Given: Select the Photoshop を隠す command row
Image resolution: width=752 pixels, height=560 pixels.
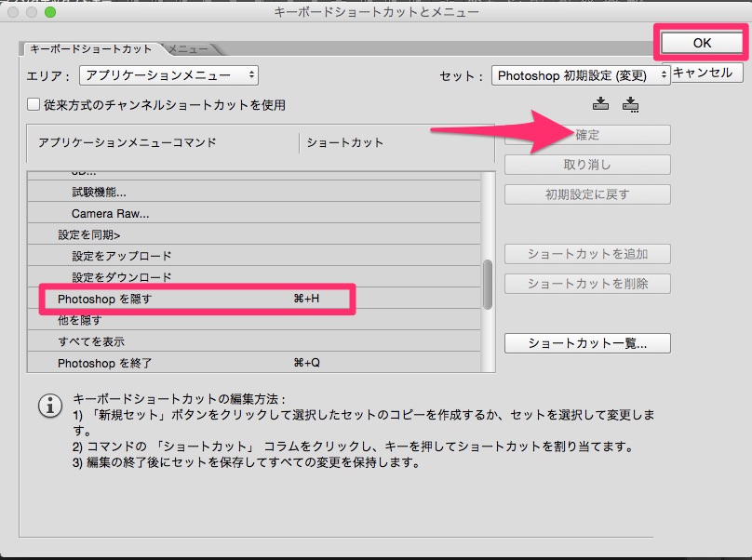Looking at the screenshot, I should pyautogui.click(x=254, y=299).
